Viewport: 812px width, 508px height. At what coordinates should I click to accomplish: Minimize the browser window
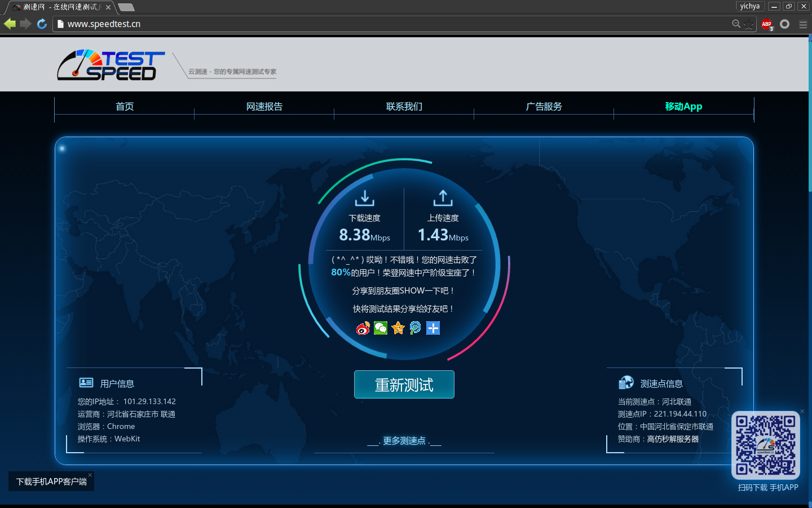tap(774, 6)
